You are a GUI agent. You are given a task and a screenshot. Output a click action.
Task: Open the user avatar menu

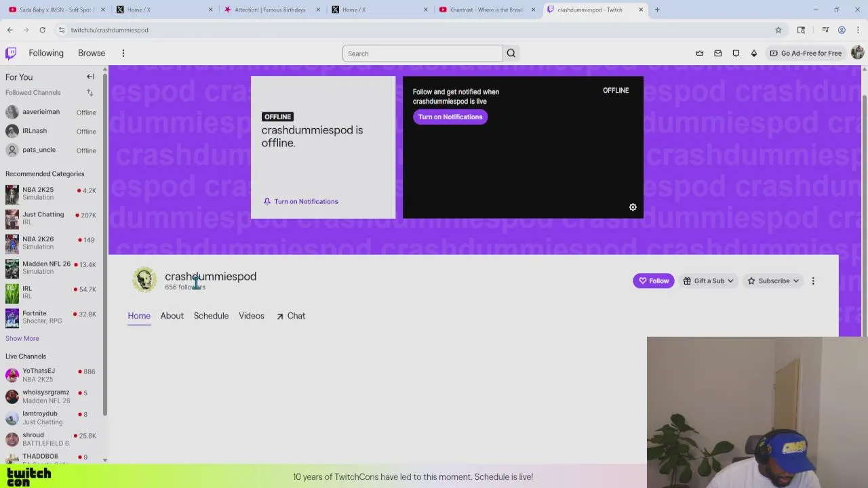pos(857,53)
